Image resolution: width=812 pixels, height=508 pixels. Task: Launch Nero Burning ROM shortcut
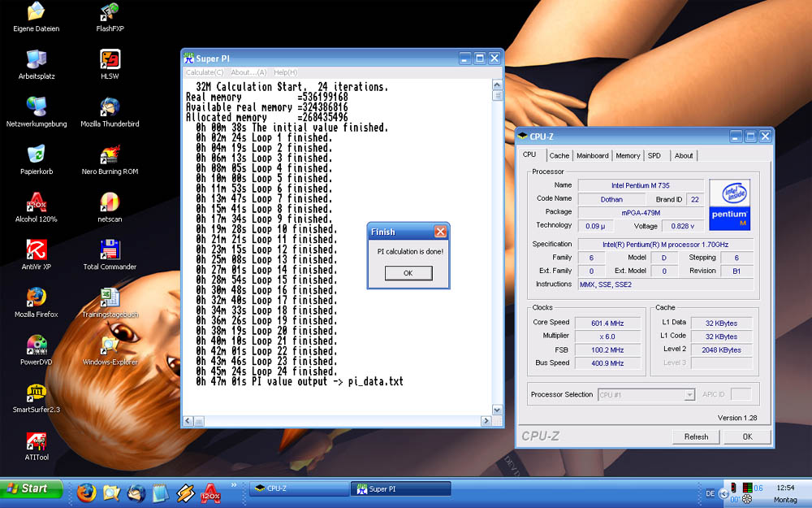(110, 159)
